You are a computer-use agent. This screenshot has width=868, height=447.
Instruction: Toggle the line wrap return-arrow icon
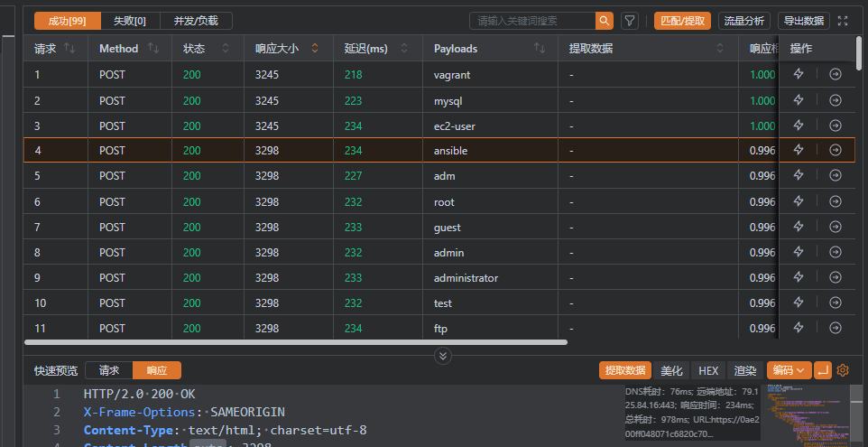[x=822, y=370]
